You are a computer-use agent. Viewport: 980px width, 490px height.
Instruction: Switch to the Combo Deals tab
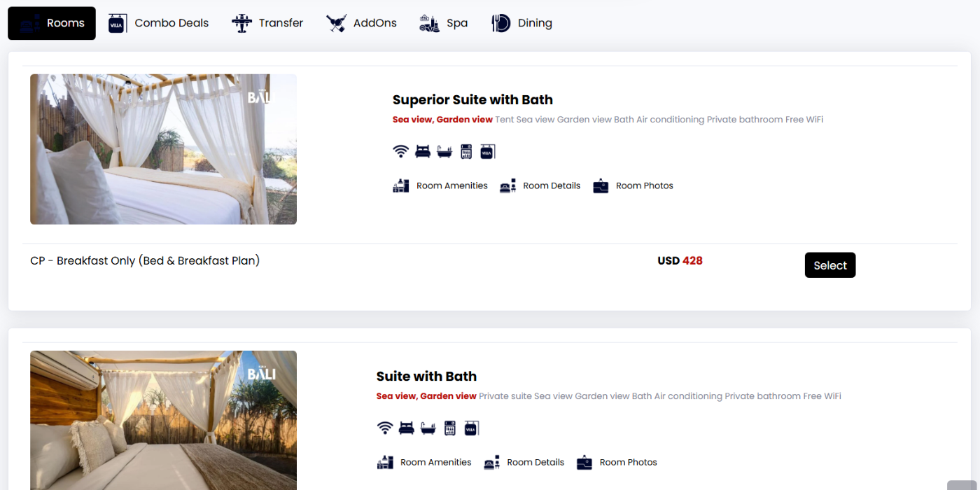(158, 22)
